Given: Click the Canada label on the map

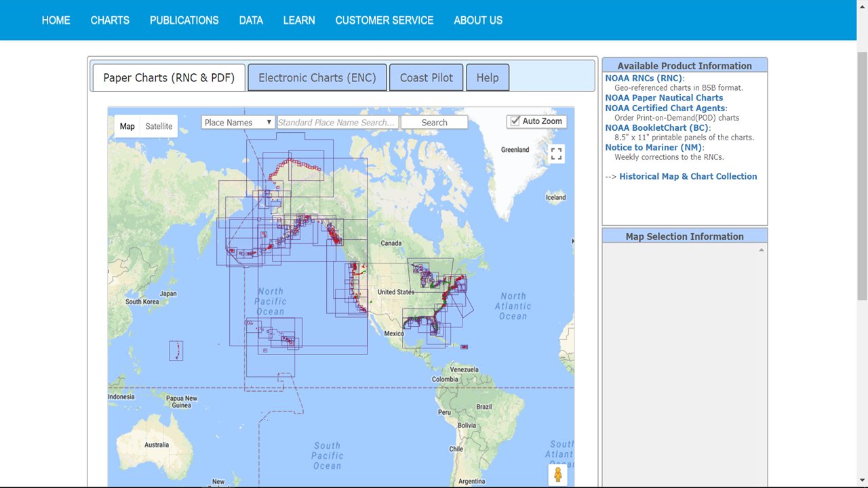Looking at the screenshot, I should point(391,243).
